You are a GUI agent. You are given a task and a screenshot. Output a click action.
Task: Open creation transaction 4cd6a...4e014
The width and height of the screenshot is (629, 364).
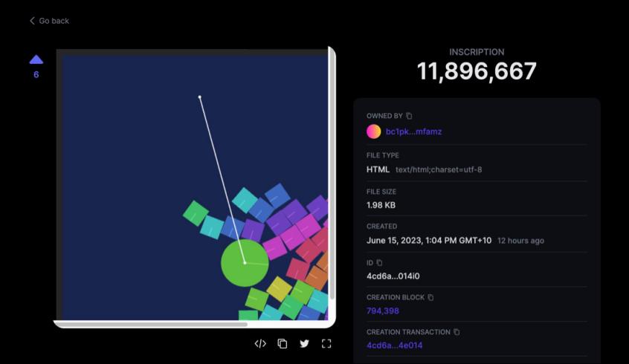[394, 345]
